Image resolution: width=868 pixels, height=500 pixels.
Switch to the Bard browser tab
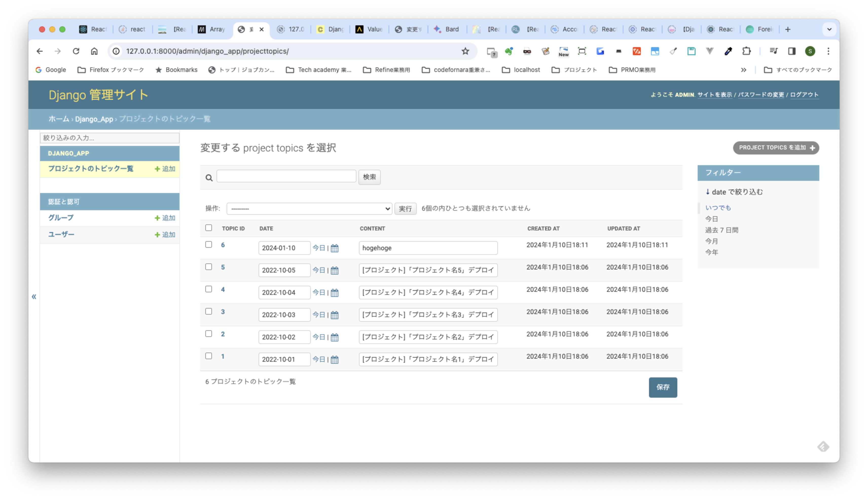click(448, 29)
